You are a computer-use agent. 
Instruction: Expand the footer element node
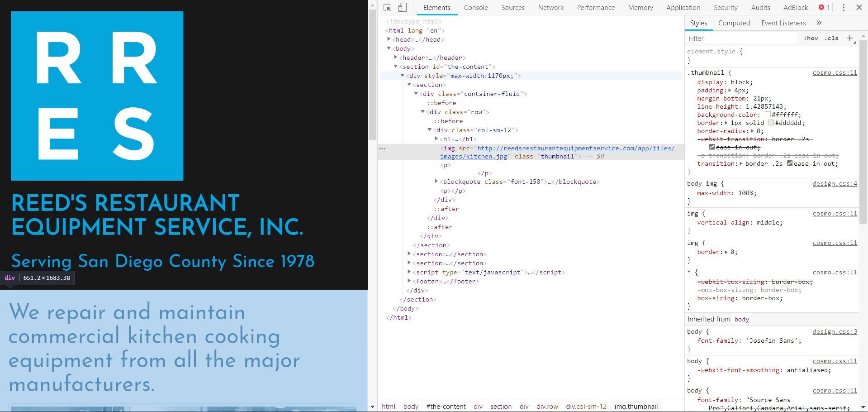pyautogui.click(x=409, y=281)
